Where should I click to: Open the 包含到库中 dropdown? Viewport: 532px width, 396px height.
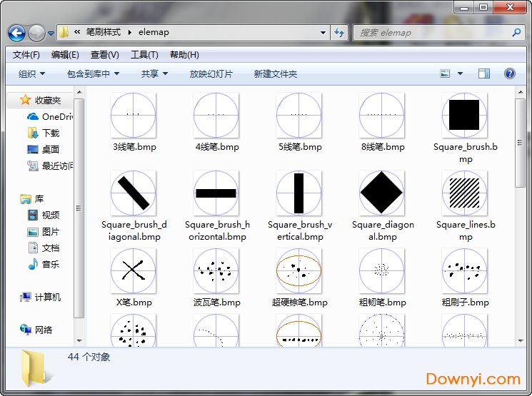click(93, 74)
